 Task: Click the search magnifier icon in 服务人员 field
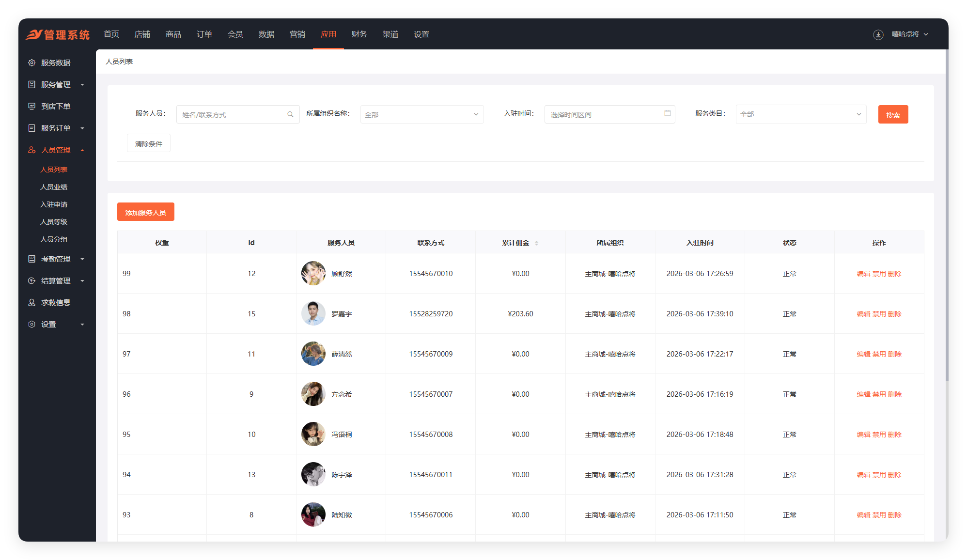coord(290,115)
